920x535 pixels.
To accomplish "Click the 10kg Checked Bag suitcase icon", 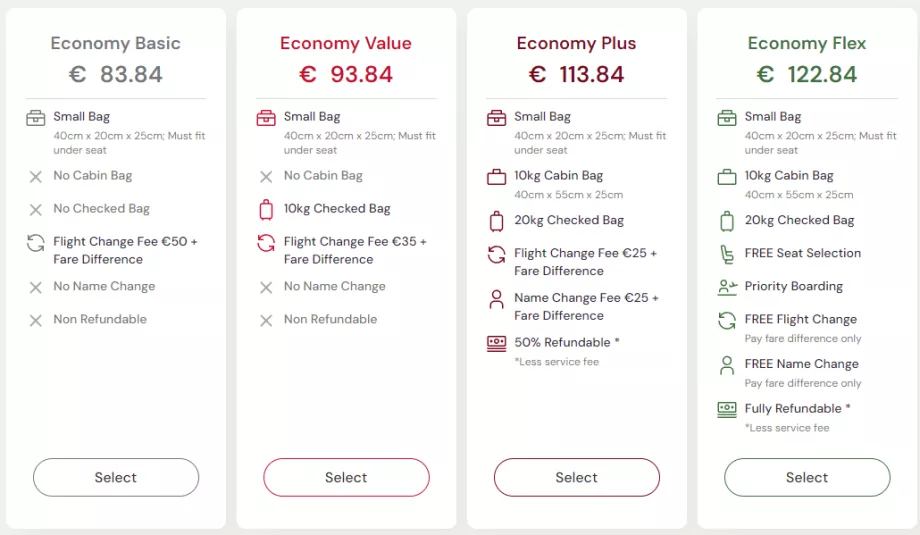I will click(266, 210).
